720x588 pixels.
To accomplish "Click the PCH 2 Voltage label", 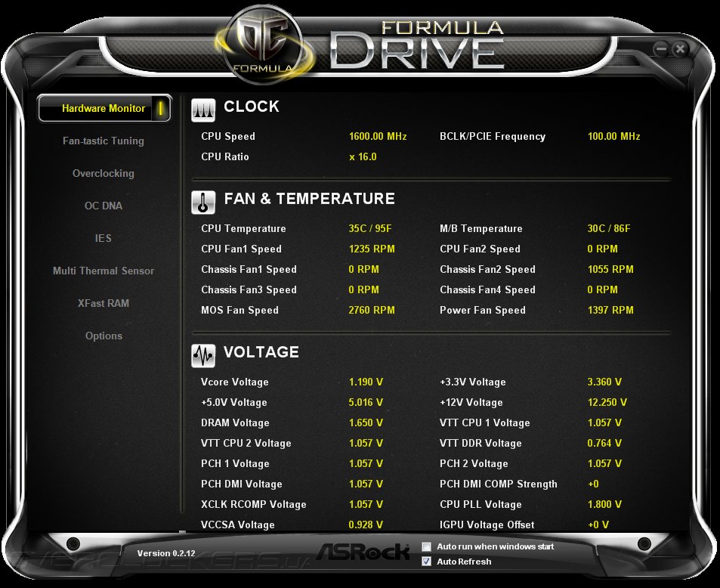I will (474, 464).
